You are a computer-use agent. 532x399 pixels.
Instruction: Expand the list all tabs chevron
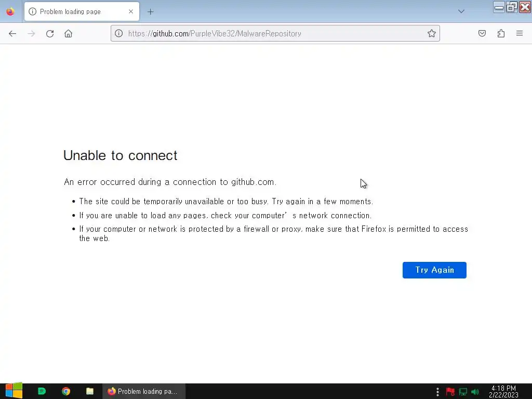point(461,11)
